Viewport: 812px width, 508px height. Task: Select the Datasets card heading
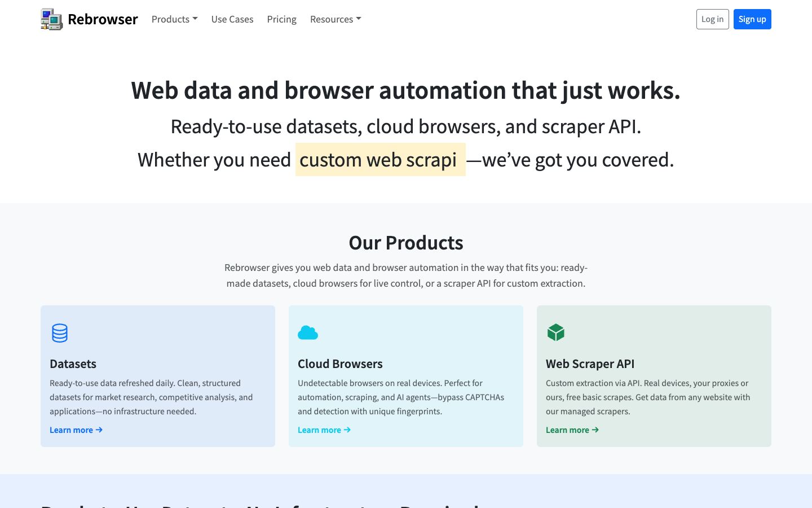[73, 364]
